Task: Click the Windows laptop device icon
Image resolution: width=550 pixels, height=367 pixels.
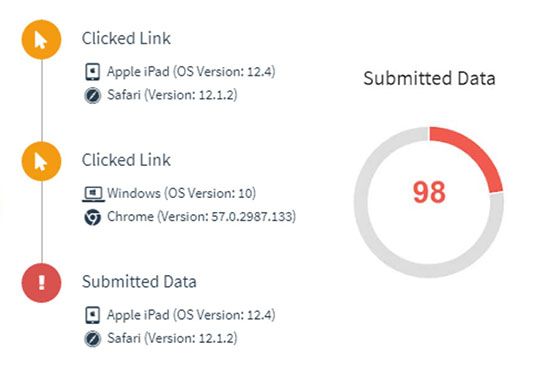Action: click(x=93, y=194)
